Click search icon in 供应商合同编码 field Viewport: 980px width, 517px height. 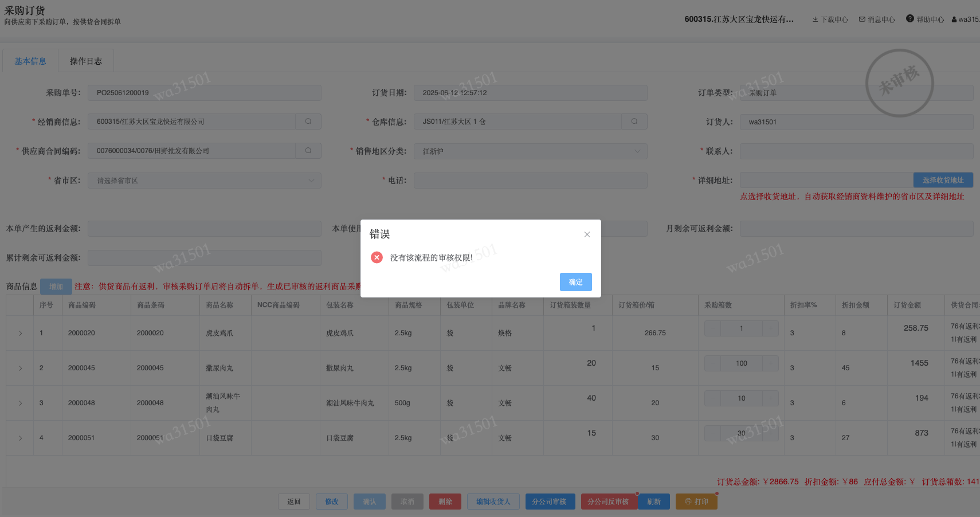[308, 151]
